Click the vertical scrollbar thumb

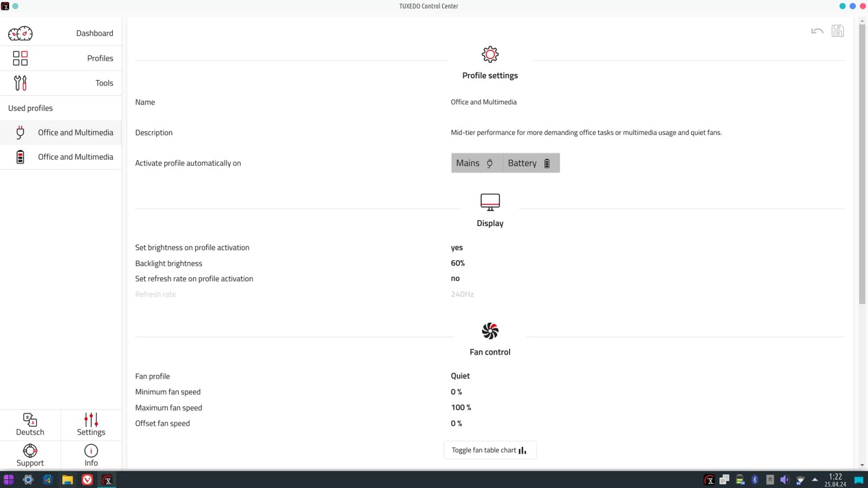[862, 164]
